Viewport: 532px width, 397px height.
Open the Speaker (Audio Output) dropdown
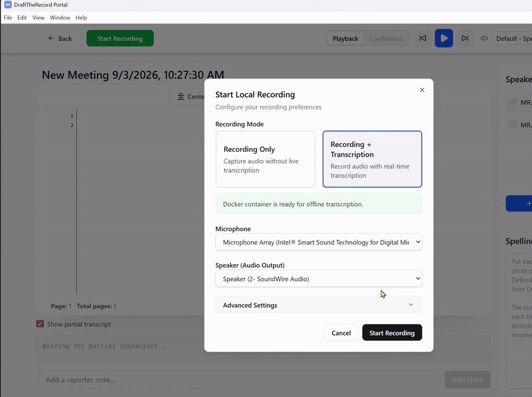(319, 279)
